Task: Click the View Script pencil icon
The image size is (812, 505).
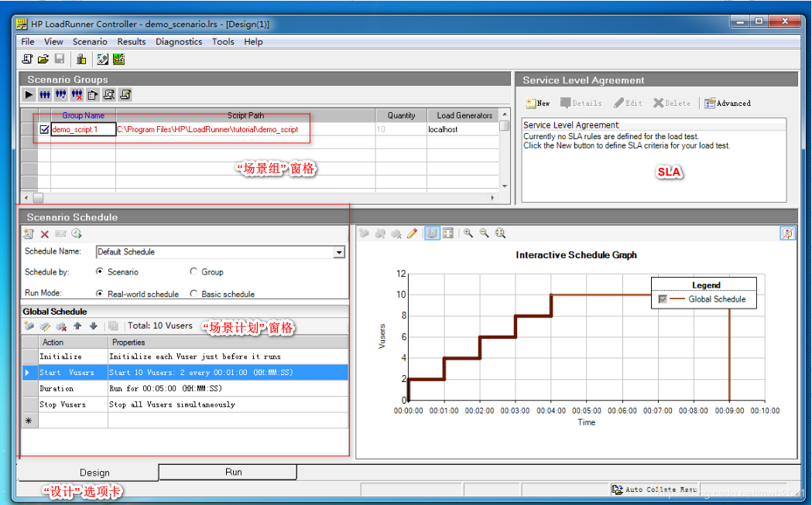Action: (x=125, y=94)
